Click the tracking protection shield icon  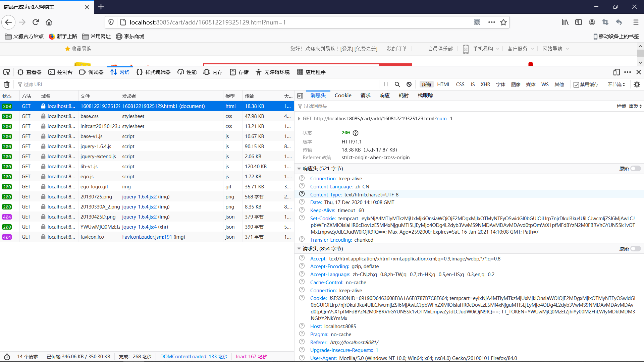(111, 22)
